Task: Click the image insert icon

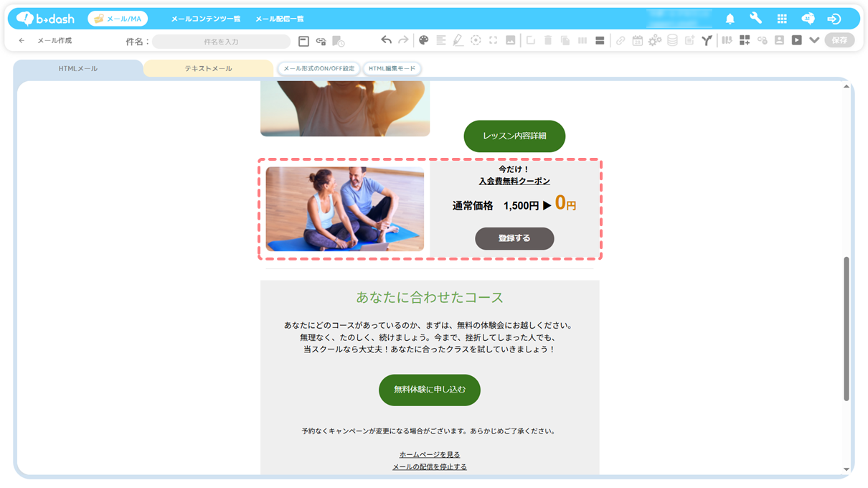Action: (x=510, y=40)
